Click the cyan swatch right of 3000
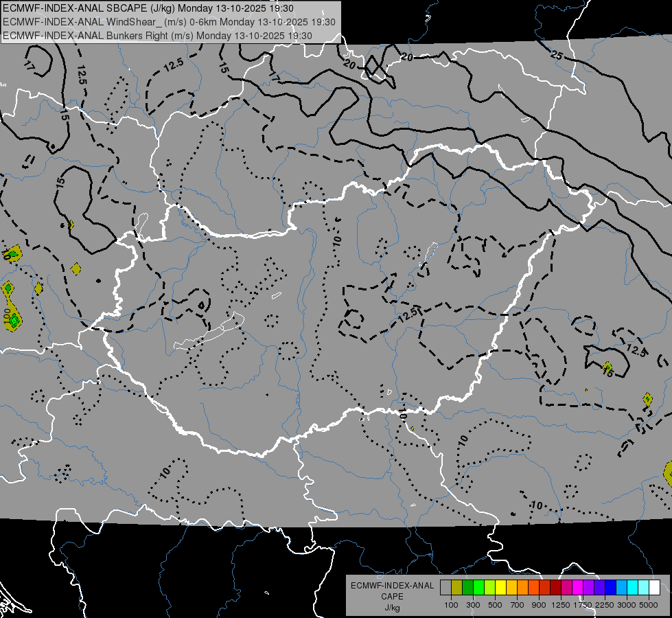Image resolution: width=672 pixels, height=618 pixels. 633,588
